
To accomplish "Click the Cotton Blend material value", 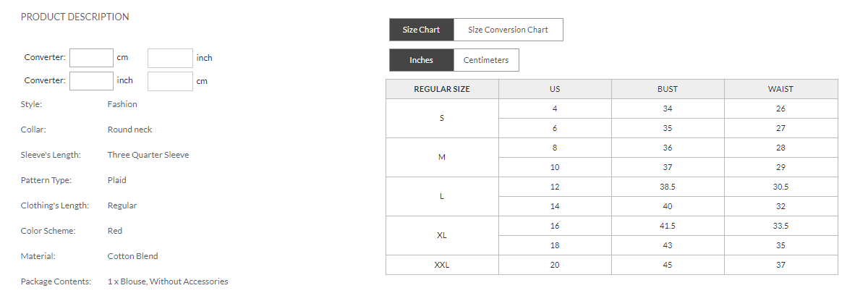I will point(132,256).
